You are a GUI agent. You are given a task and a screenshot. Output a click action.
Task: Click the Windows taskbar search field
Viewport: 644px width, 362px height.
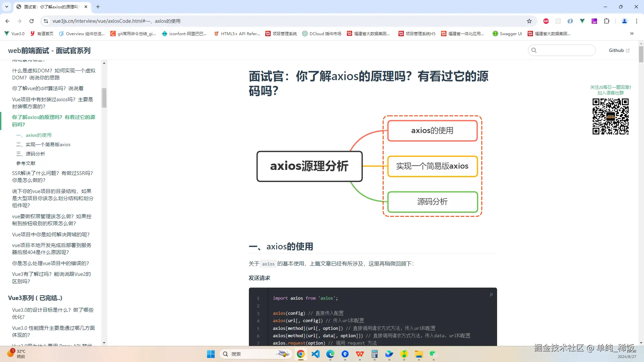(256, 354)
